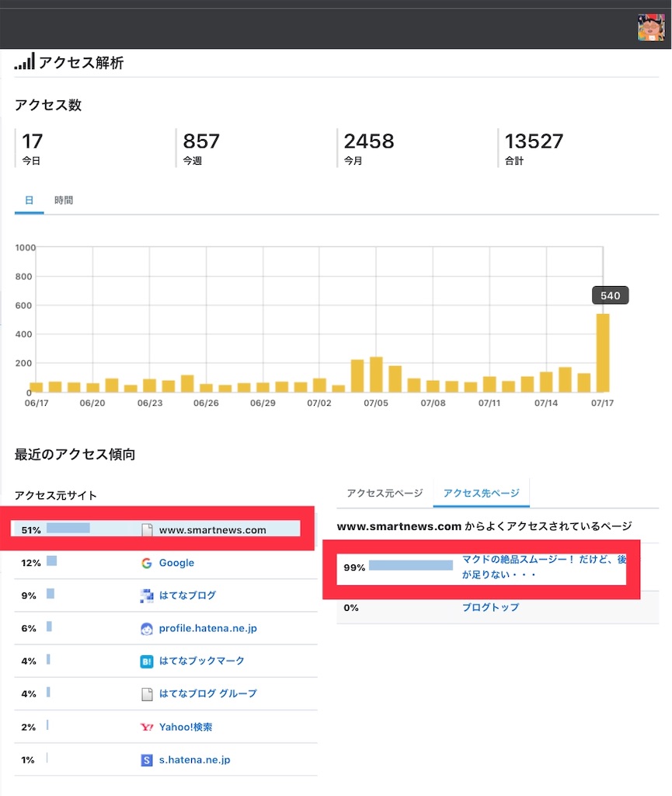Click the 51% value in smartnews row
This screenshot has height=796, width=672.
tap(31, 530)
